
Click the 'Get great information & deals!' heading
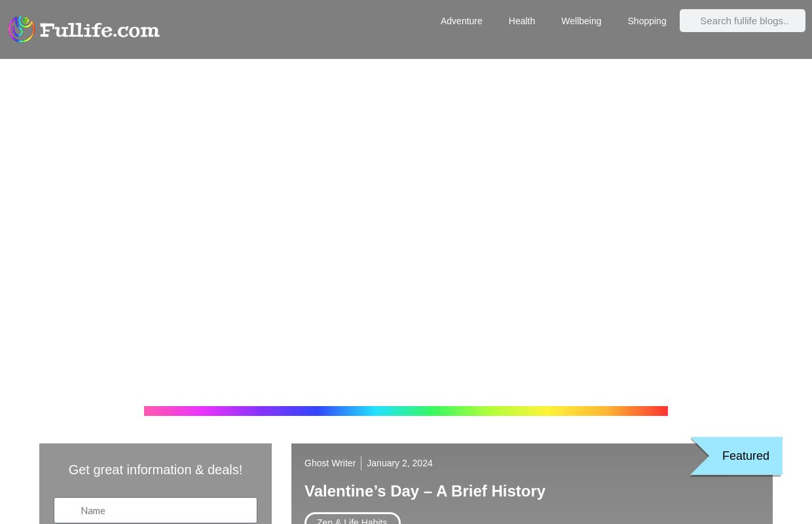[x=155, y=470]
